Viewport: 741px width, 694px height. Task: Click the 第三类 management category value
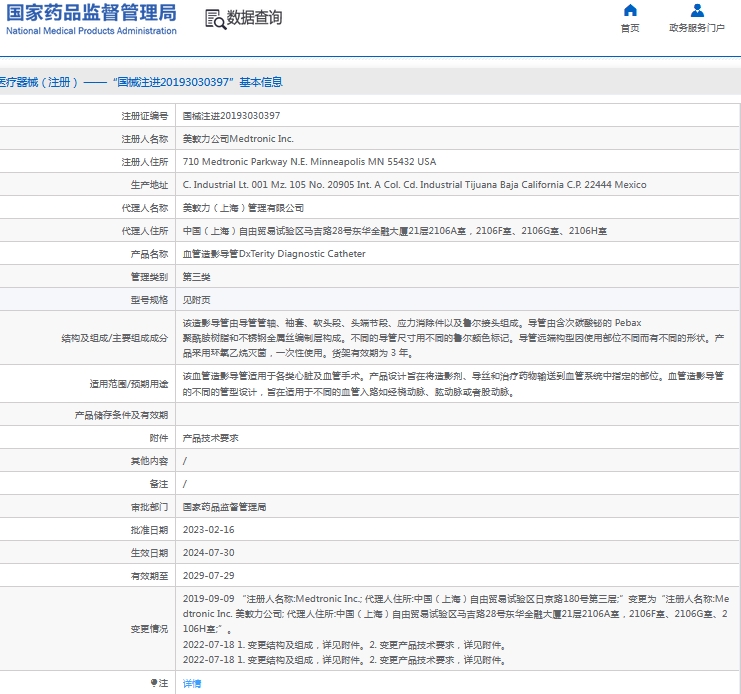[197, 277]
